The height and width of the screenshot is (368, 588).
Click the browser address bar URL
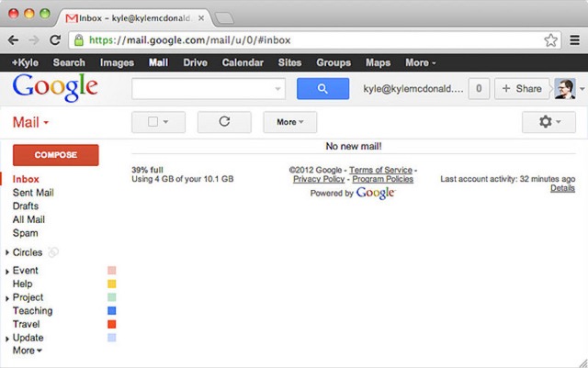[190, 40]
